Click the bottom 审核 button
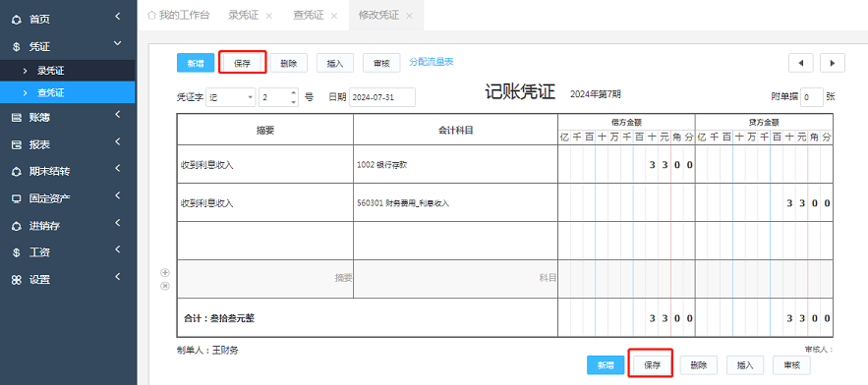The image size is (868, 385). [x=791, y=365]
